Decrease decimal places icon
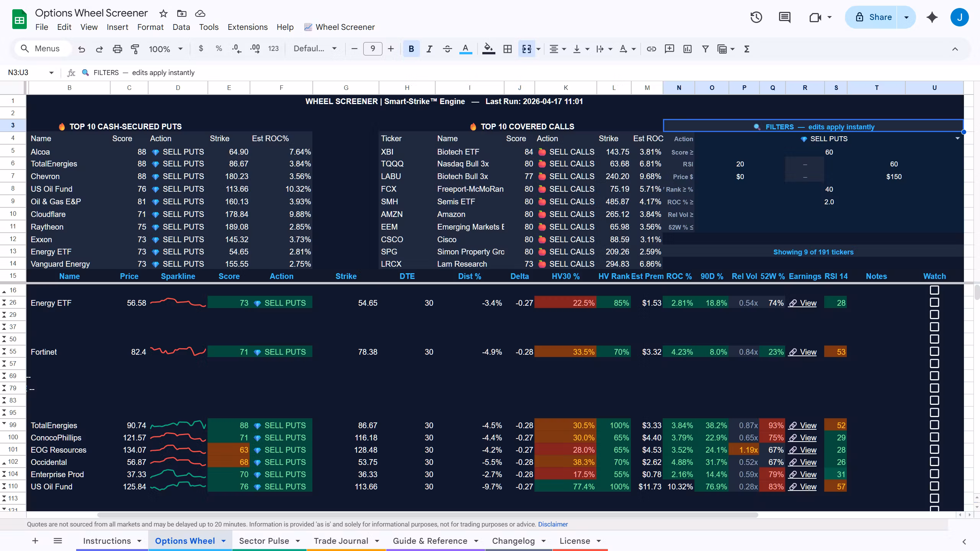Image resolution: width=980 pixels, height=551 pixels. pos(237,49)
